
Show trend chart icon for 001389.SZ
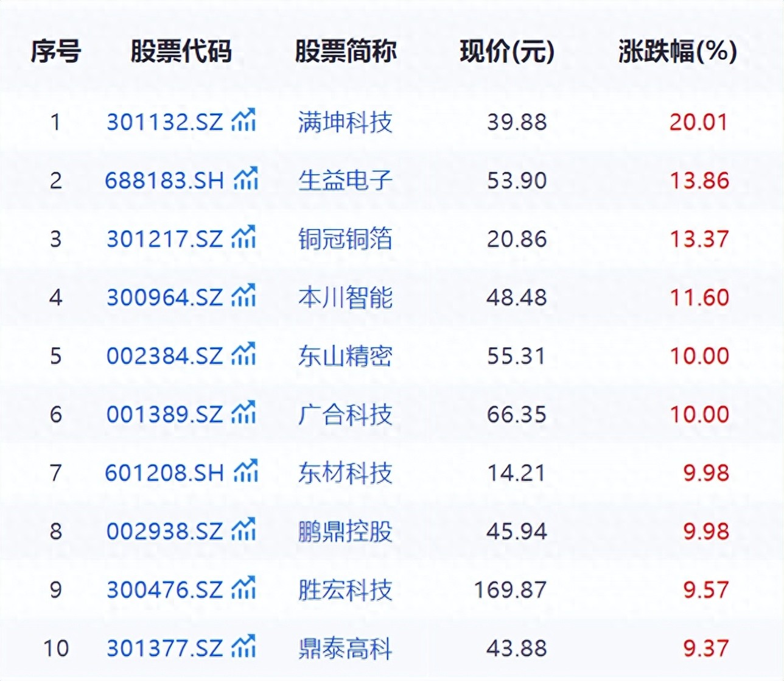[243, 413]
